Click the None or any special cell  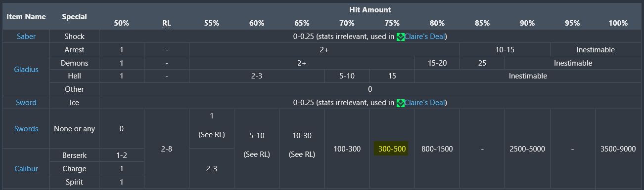[74, 129]
